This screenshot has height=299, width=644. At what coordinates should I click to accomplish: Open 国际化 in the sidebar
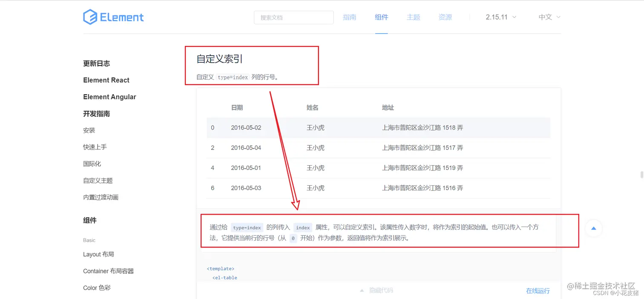pyautogui.click(x=92, y=164)
